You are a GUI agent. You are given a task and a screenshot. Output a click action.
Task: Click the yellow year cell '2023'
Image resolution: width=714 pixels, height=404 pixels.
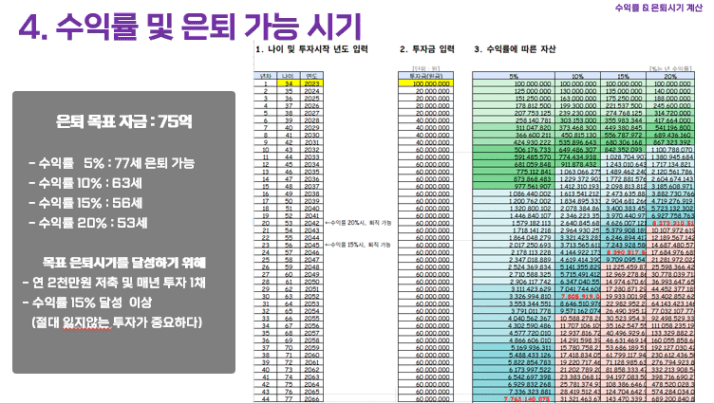(312, 83)
